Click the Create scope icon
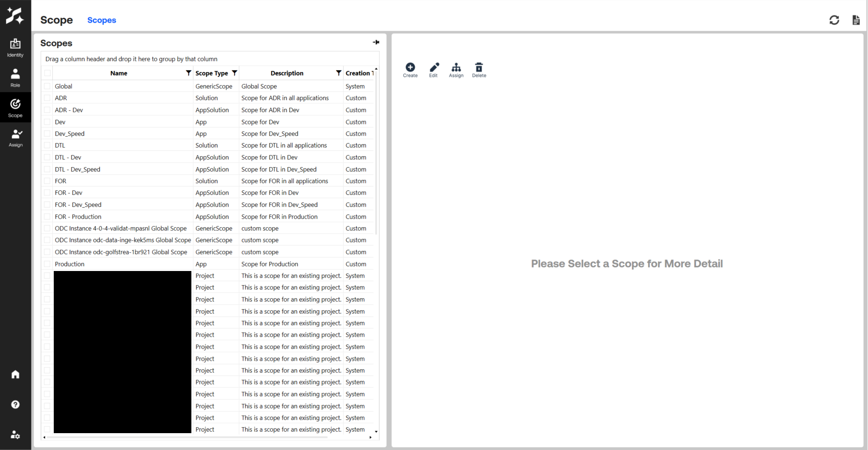 pyautogui.click(x=410, y=70)
